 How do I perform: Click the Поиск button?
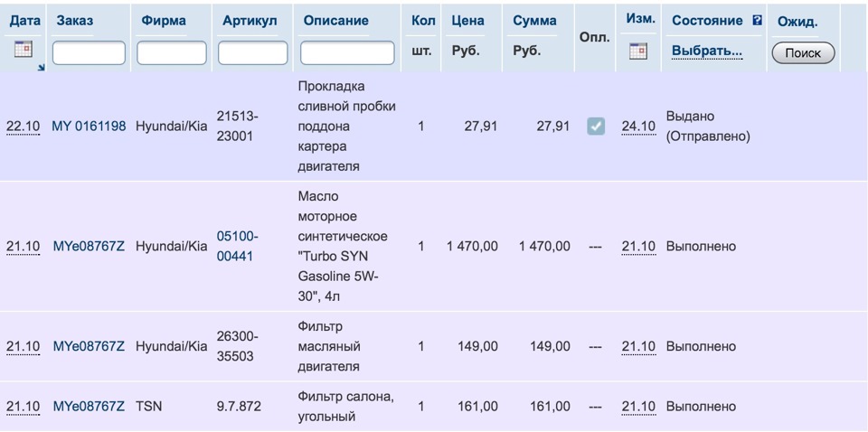(x=803, y=53)
